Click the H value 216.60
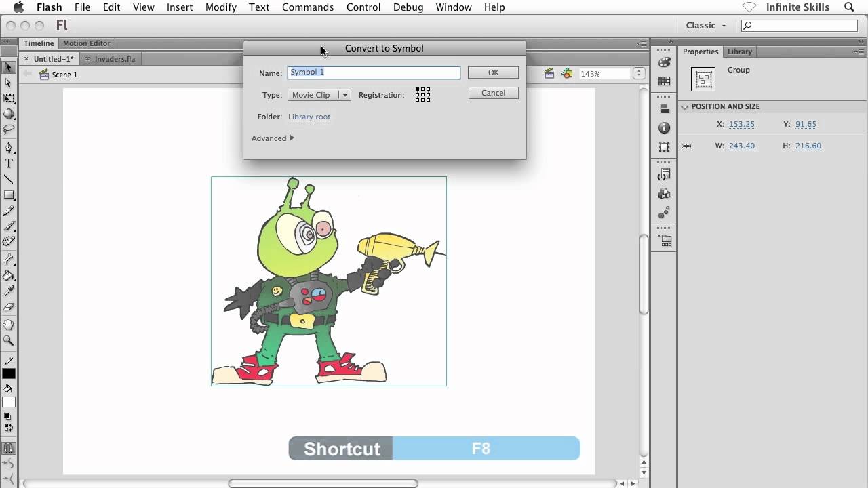This screenshot has height=488, width=868. (808, 146)
